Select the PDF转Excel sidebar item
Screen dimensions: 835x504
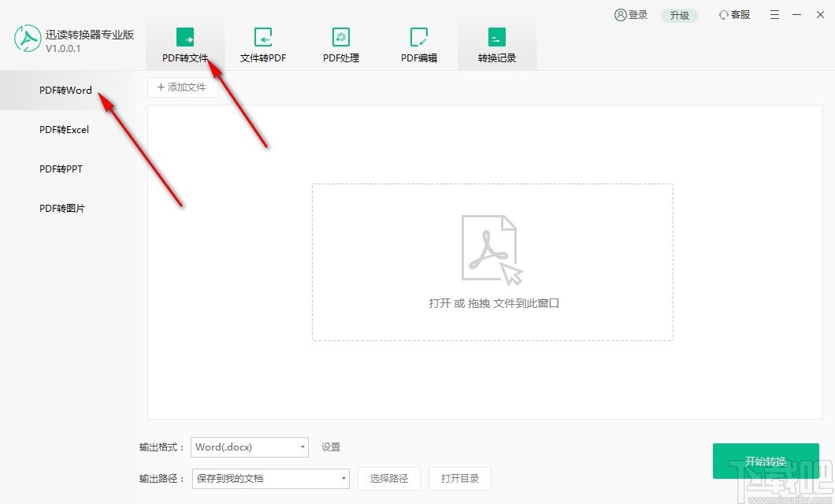pos(64,129)
